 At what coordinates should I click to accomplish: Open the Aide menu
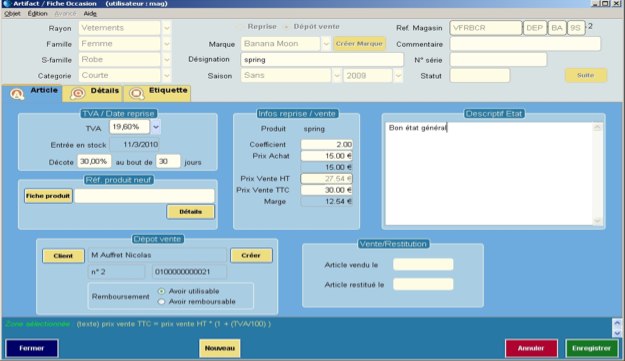click(90, 14)
